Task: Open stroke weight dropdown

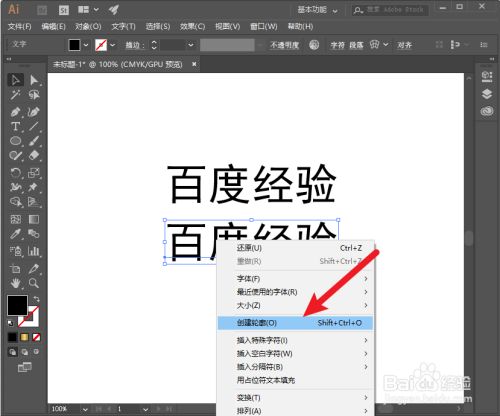Action: click(191, 45)
